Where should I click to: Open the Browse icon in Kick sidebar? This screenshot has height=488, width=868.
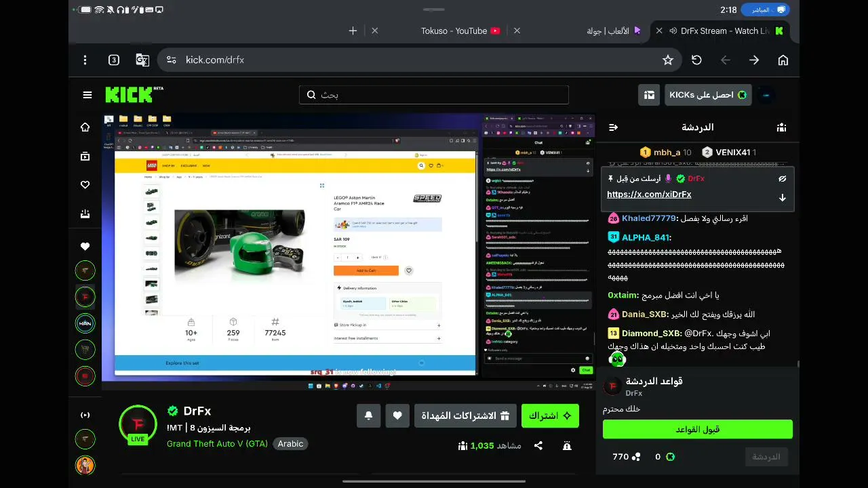click(x=85, y=156)
